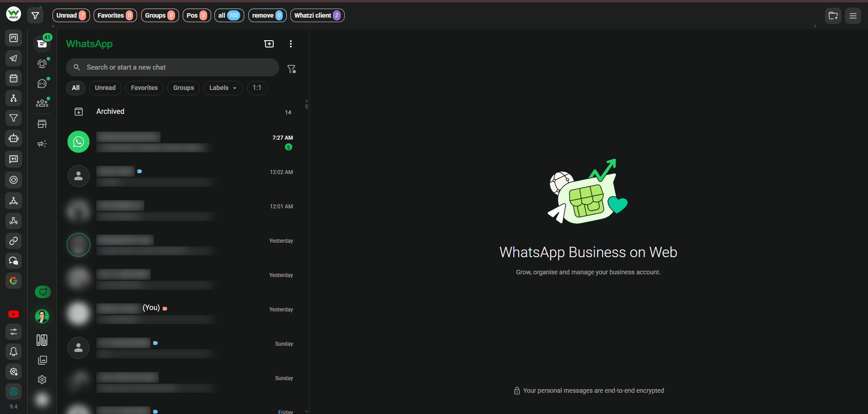Click the profile avatar photo in WhatsApp sidebar
The width and height of the screenshot is (868, 414).
[x=42, y=316]
